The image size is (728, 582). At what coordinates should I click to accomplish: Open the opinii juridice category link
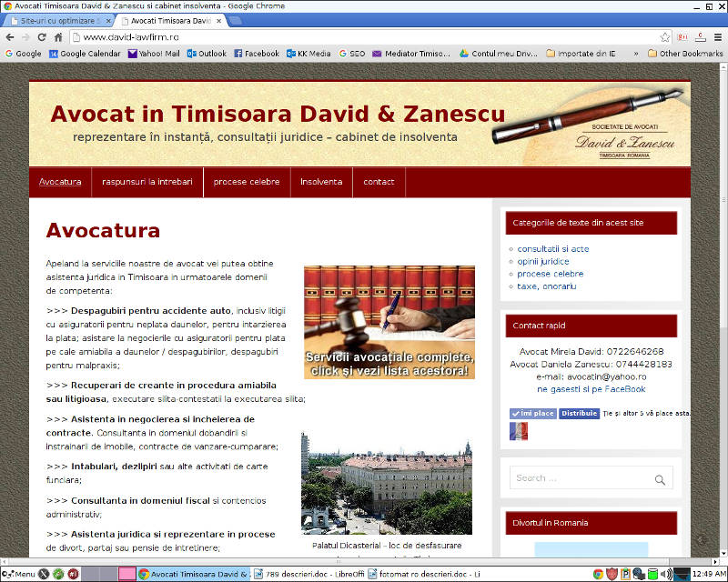[x=542, y=261]
